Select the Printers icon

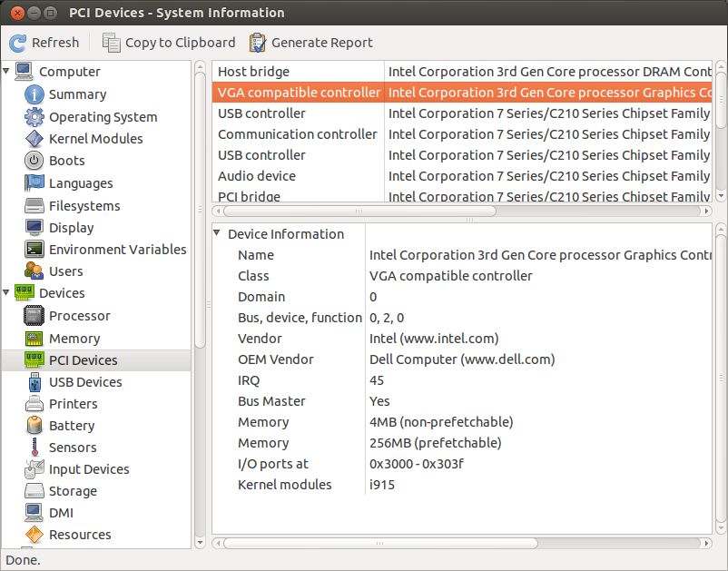[34, 404]
